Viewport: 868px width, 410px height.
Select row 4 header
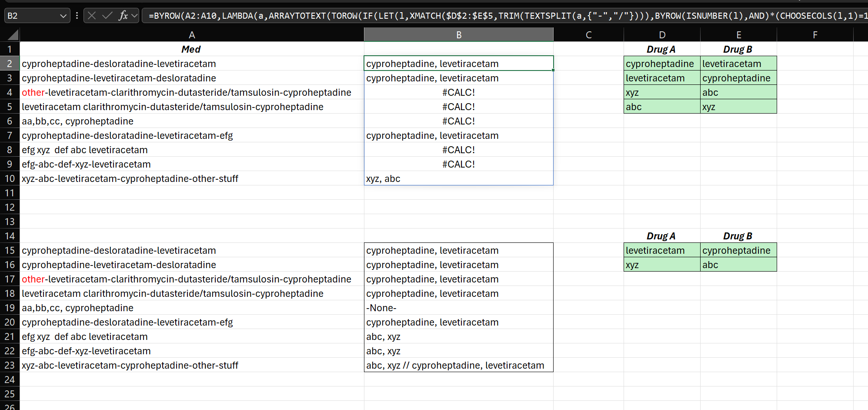pyautogui.click(x=10, y=92)
